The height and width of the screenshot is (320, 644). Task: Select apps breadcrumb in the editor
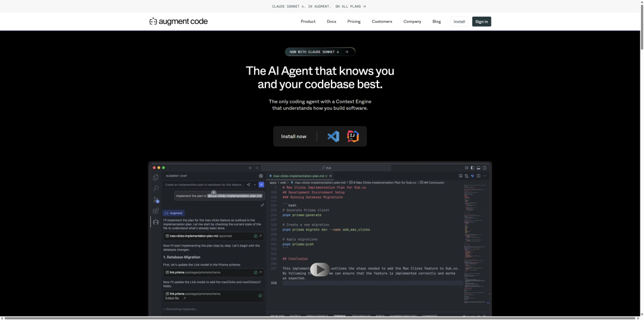point(273,183)
